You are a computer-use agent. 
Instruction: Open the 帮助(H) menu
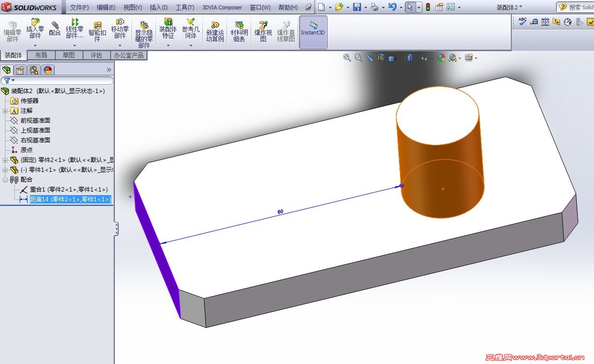[x=288, y=7]
